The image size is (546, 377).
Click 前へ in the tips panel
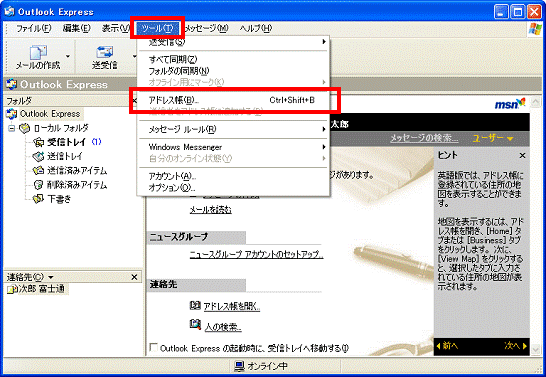coord(447,346)
